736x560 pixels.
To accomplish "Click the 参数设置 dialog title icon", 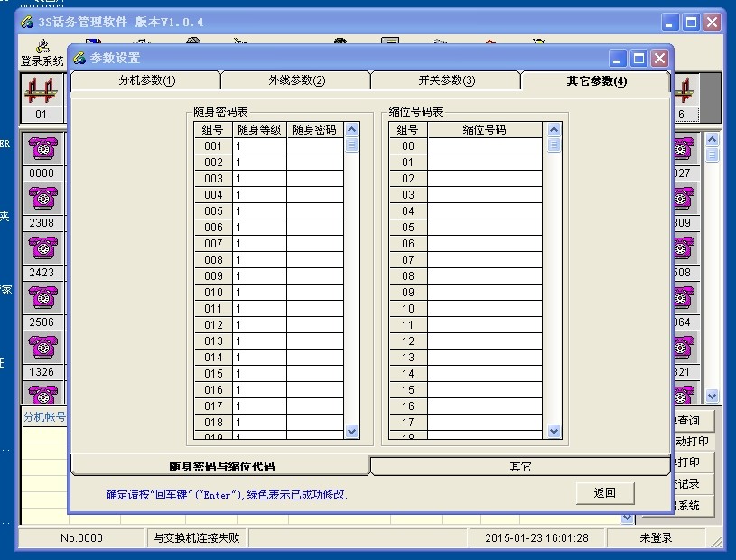I will [79, 59].
